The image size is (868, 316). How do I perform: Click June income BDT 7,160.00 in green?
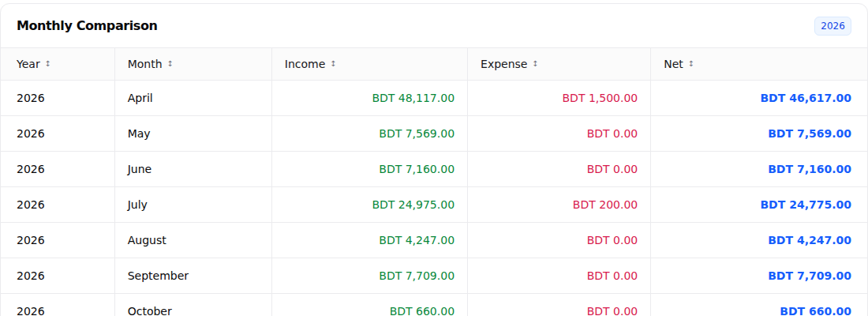pyautogui.click(x=417, y=169)
